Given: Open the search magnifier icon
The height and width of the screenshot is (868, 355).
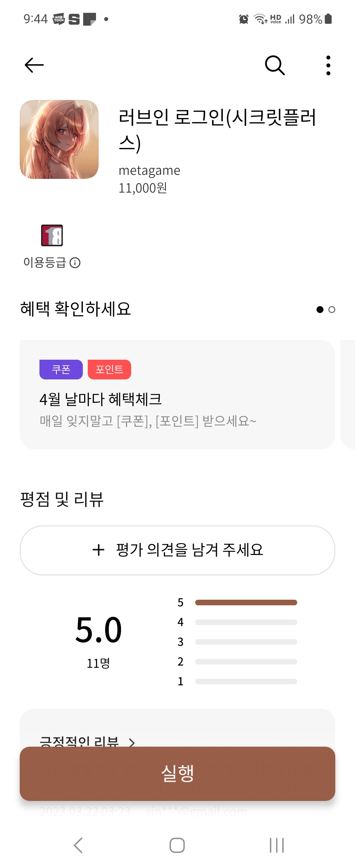Looking at the screenshot, I should coord(274,65).
